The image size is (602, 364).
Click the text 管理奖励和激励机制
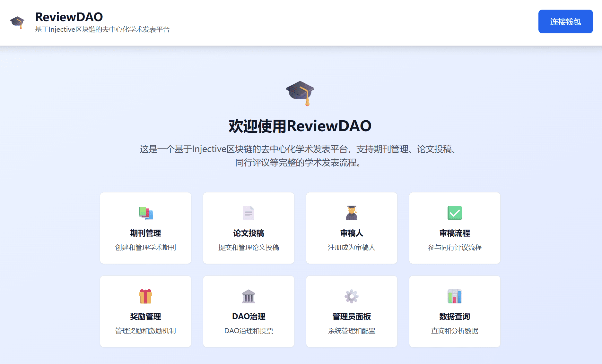(145, 331)
